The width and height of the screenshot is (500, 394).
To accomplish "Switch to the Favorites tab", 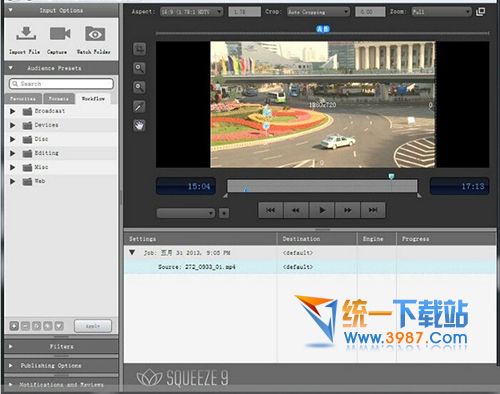I will [x=23, y=99].
